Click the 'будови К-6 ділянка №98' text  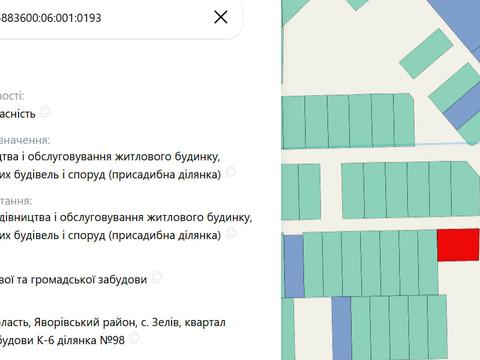pos(62,340)
